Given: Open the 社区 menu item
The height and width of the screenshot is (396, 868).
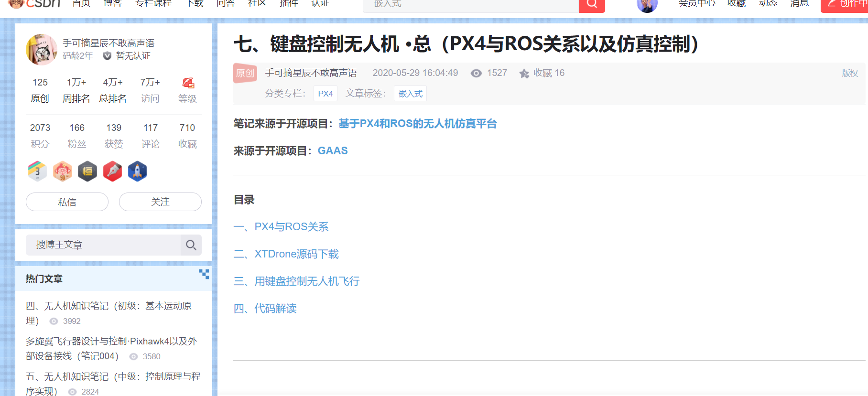Looking at the screenshot, I should point(257,4).
